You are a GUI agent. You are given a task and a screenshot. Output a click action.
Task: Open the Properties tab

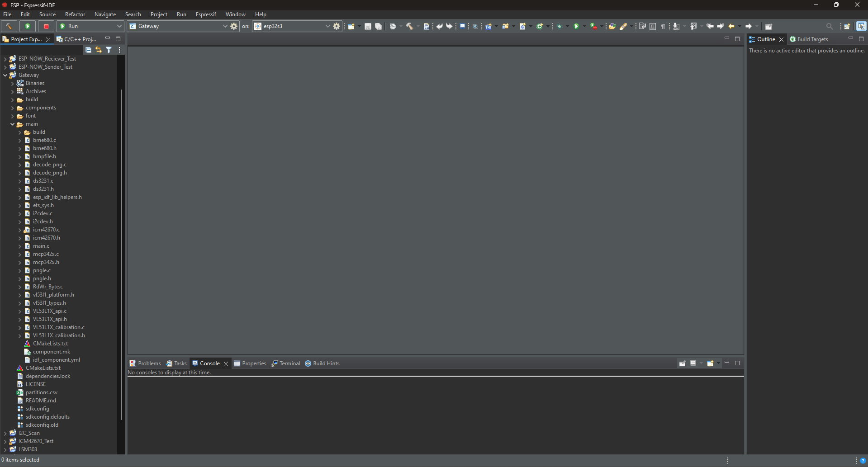(250, 363)
